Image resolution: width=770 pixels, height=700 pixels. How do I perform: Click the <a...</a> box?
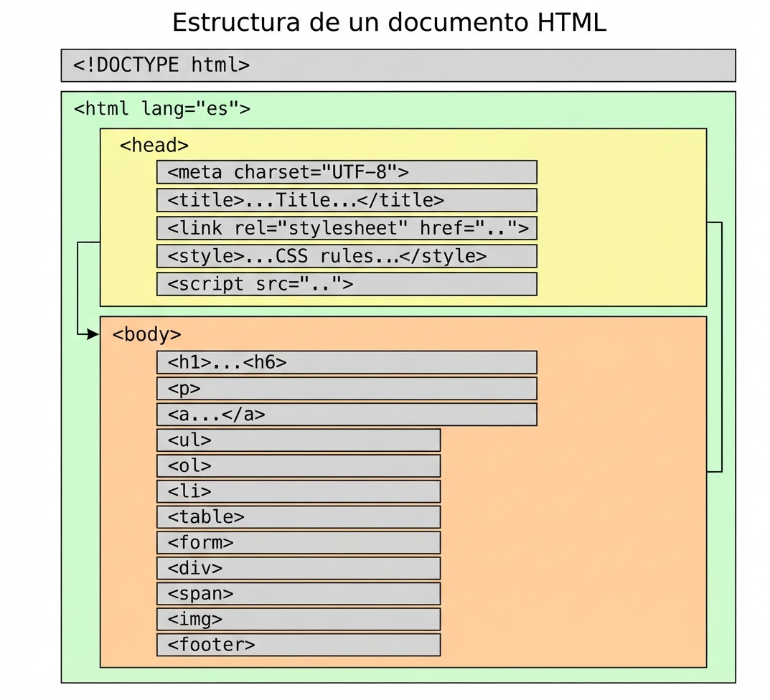pyautogui.click(x=347, y=415)
